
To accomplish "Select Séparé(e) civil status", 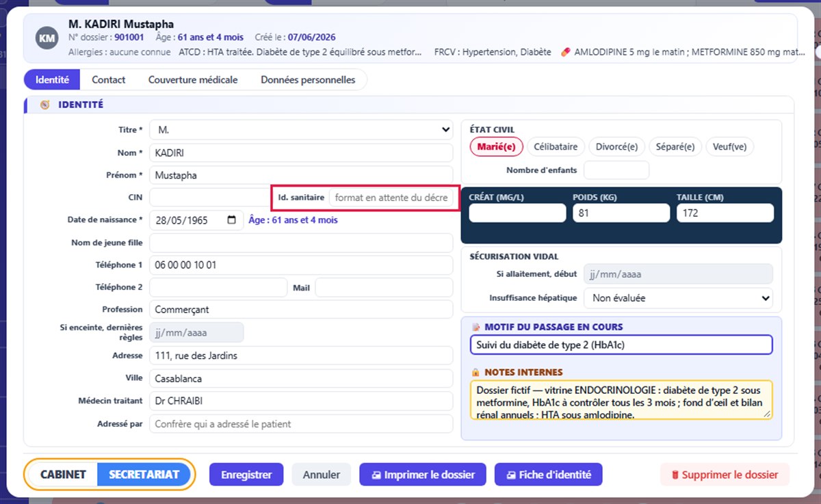I will pyautogui.click(x=675, y=146).
